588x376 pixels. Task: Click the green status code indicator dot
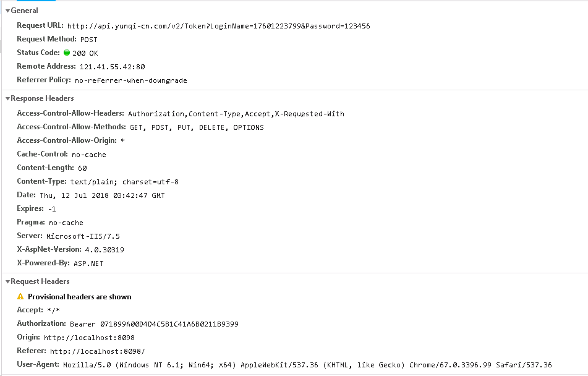(67, 53)
